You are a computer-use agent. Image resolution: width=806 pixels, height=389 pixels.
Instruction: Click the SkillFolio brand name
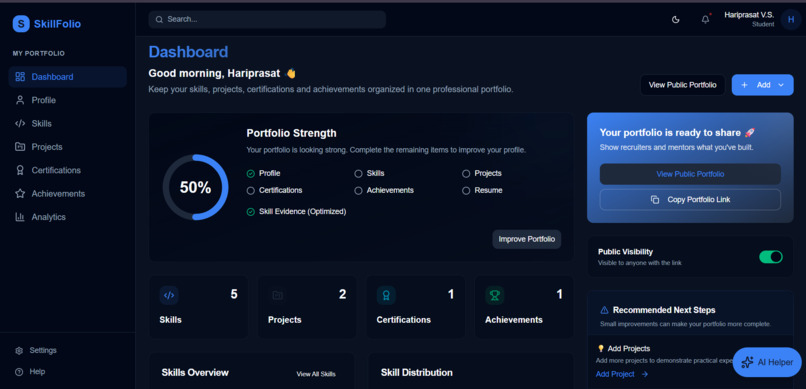tap(57, 24)
